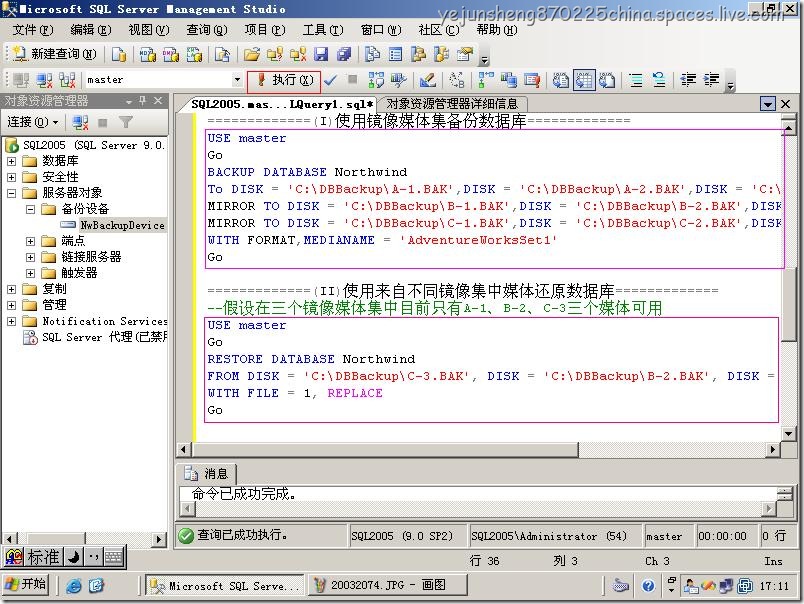804x604 pixels.
Task: Open the File (文件) menu
Action: [32, 30]
